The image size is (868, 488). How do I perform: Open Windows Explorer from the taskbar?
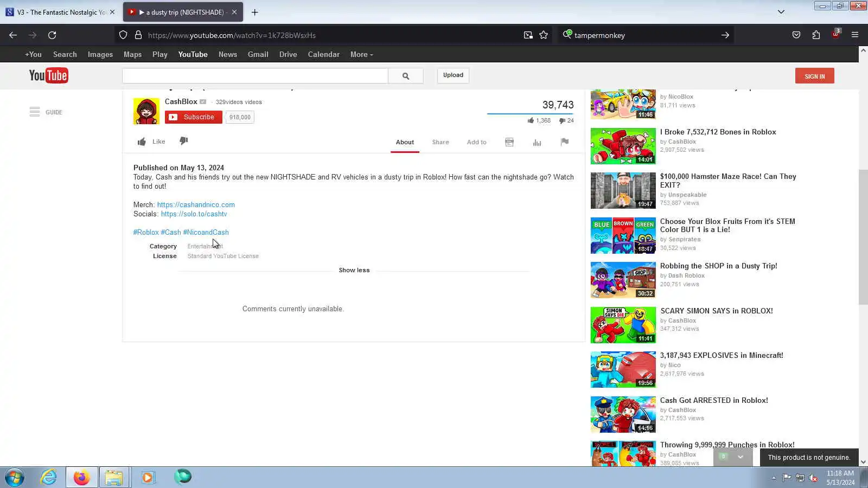114,477
